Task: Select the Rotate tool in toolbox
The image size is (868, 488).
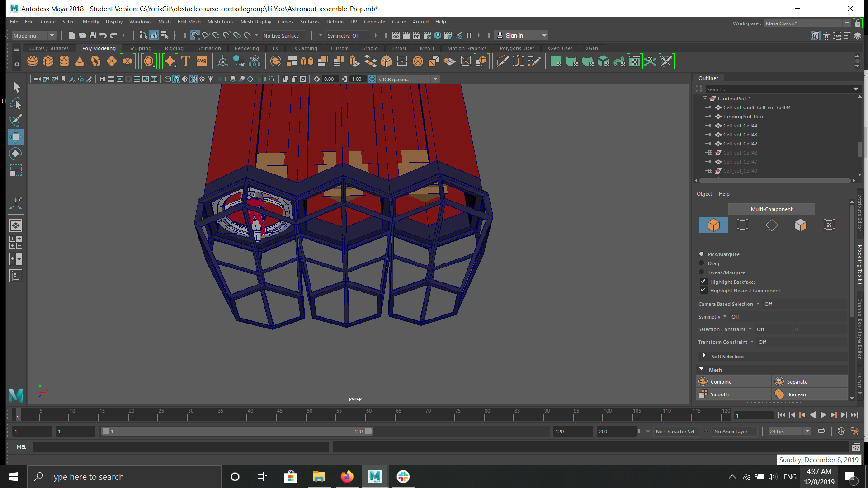Action: click(15, 154)
